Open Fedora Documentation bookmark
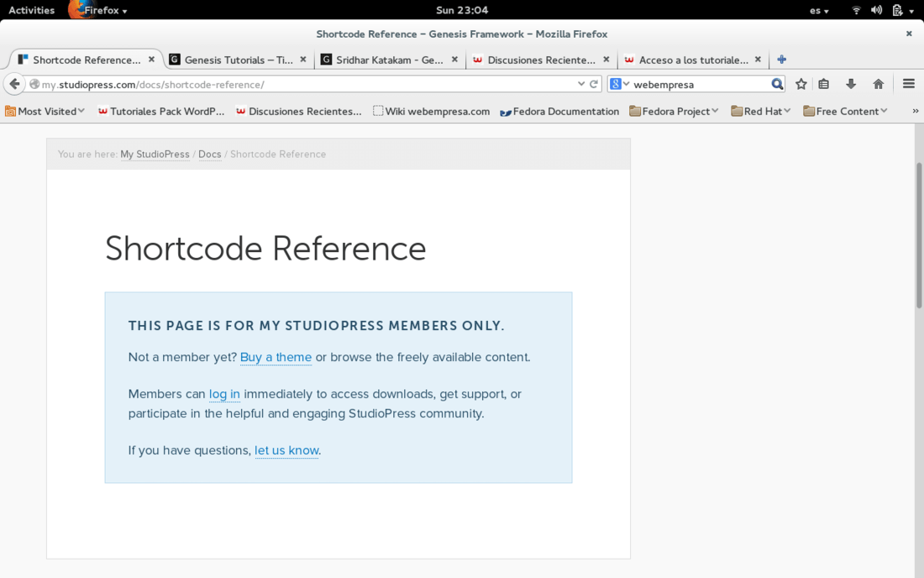The height and width of the screenshot is (578, 924). click(559, 112)
